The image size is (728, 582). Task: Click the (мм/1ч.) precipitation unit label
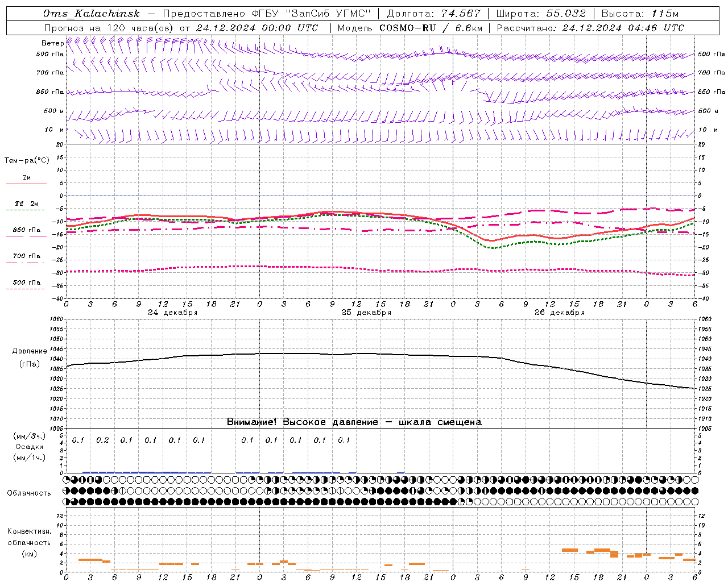[30, 458]
